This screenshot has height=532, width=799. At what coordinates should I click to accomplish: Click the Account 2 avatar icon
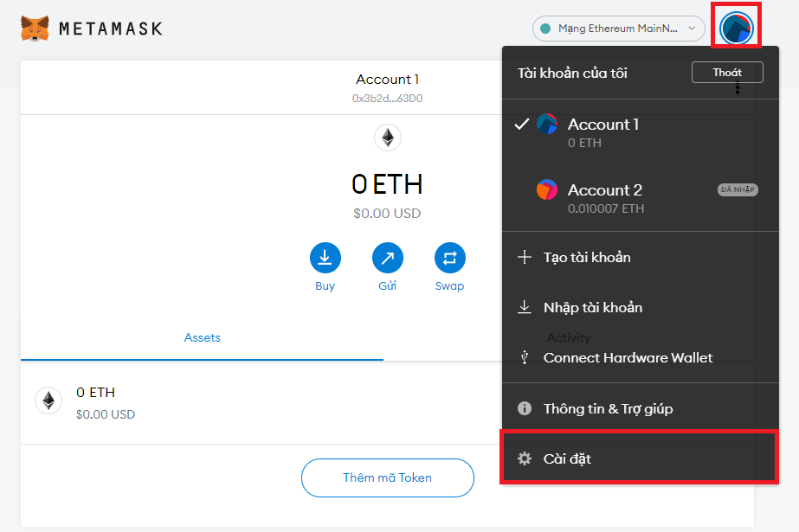(x=547, y=189)
